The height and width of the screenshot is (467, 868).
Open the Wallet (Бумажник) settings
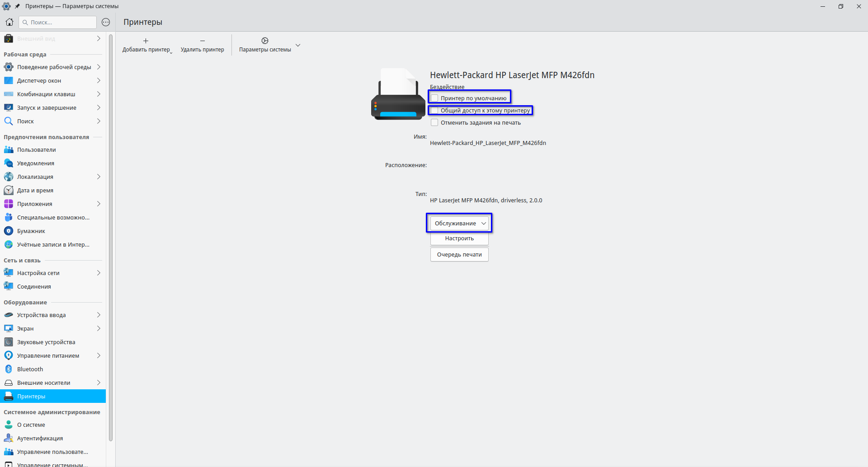click(x=31, y=231)
